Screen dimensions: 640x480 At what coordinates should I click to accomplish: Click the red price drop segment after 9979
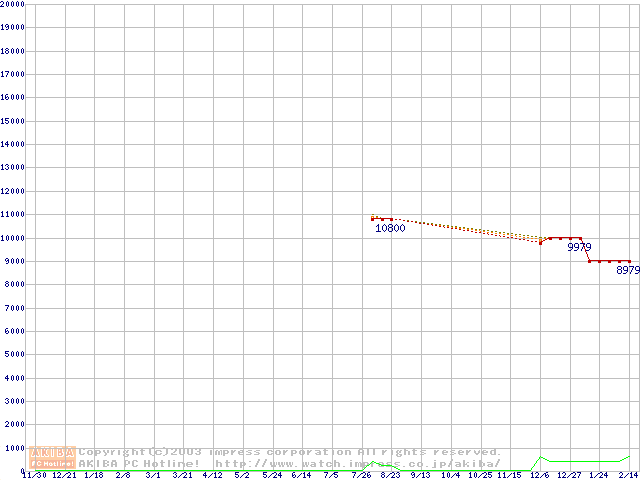pos(584,250)
